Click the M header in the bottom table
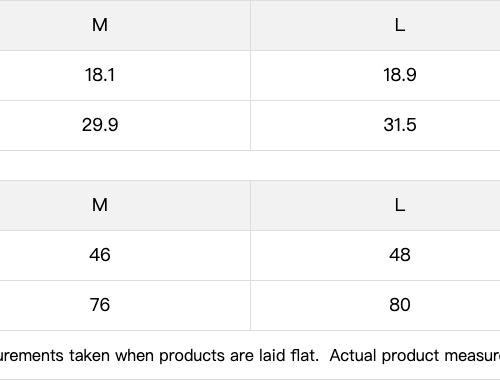Viewport: 500px width, 380px height. click(x=100, y=205)
